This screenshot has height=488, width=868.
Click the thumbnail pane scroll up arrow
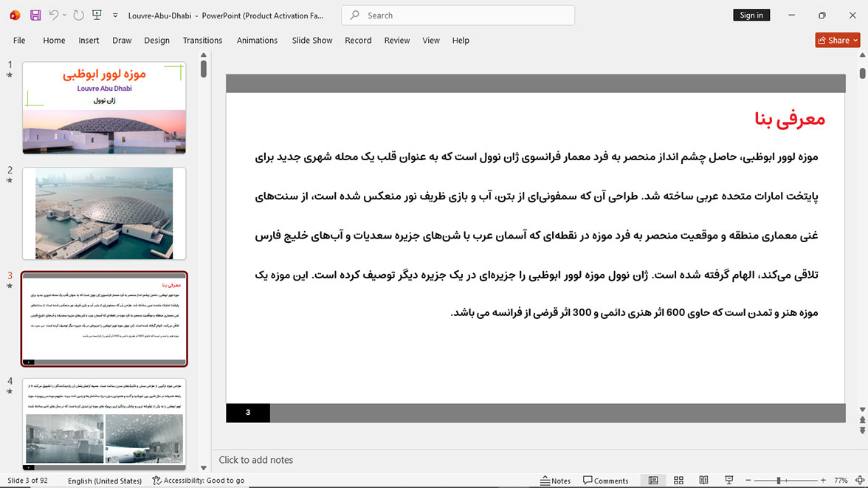[x=204, y=55]
